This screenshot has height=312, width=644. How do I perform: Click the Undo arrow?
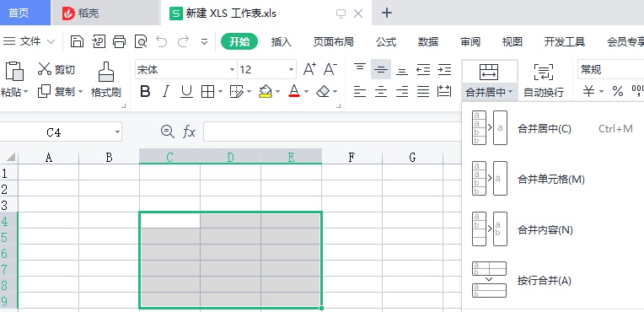[x=161, y=41]
